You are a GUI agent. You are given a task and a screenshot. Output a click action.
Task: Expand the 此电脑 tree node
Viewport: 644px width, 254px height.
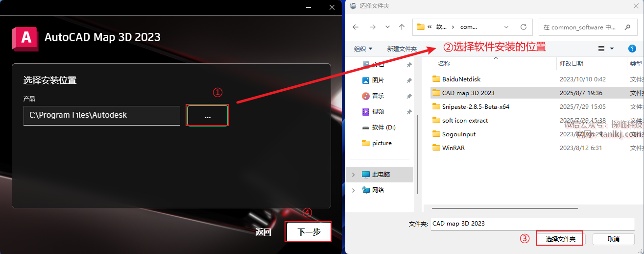pyautogui.click(x=353, y=174)
